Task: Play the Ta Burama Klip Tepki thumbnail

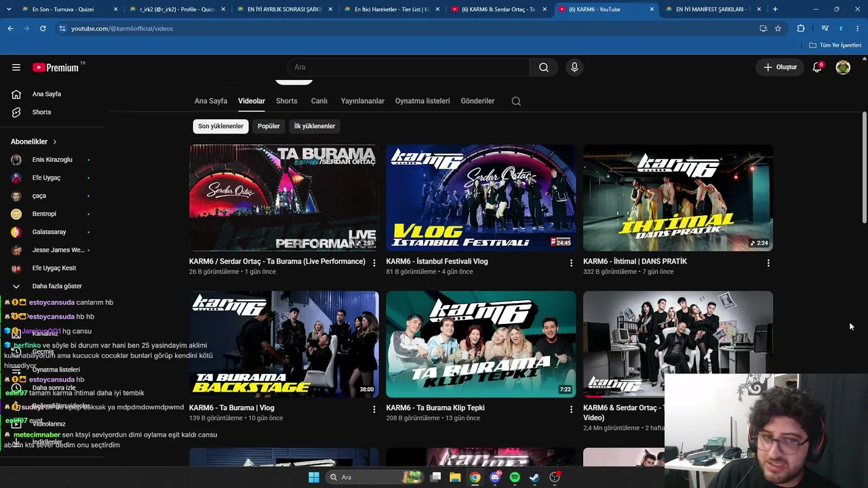Action: pos(481,344)
